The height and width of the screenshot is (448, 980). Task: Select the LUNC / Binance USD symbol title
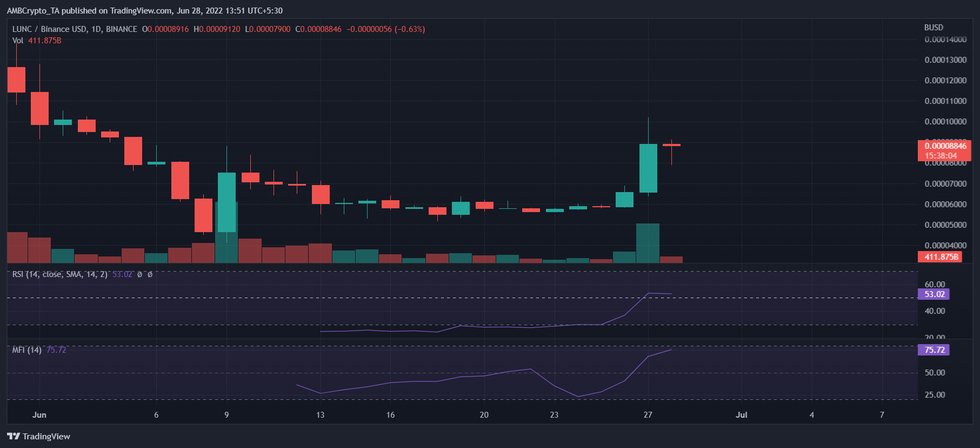[75, 29]
